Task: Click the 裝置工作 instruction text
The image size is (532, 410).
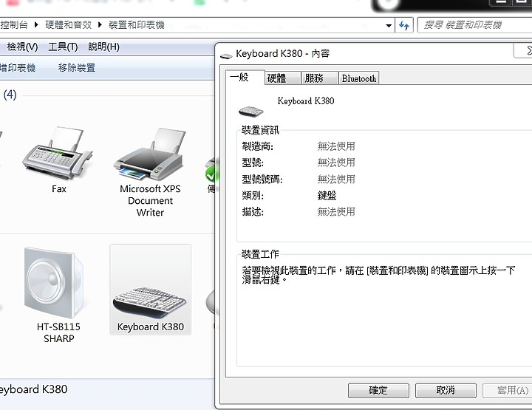Action: click(x=378, y=275)
